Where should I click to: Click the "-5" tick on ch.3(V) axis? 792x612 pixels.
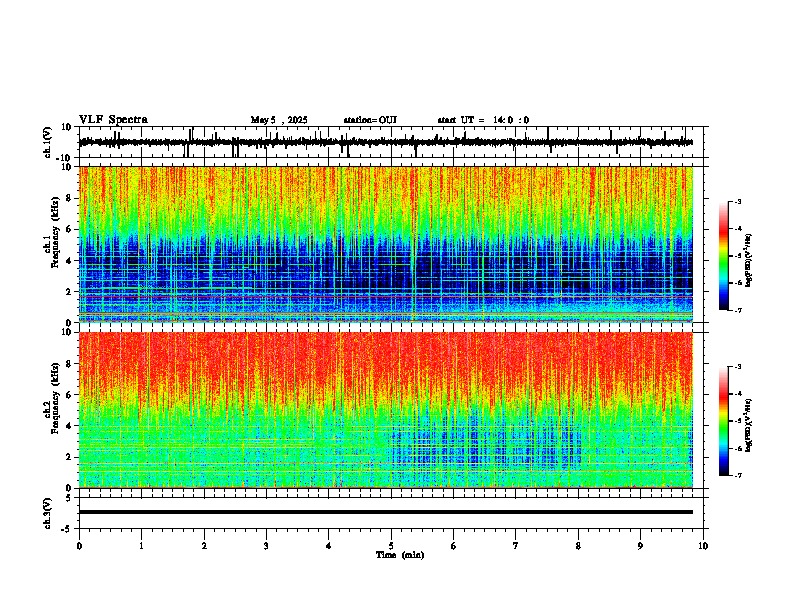pyautogui.click(x=67, y=529)
